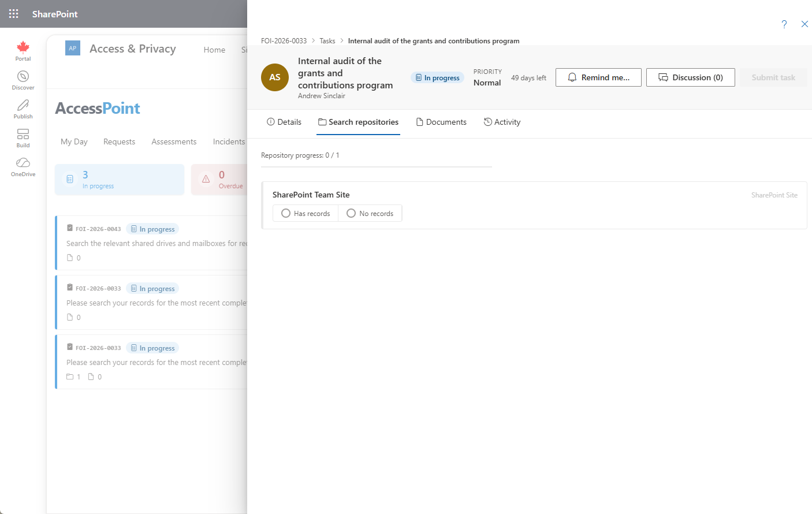Click FOI-2026-0033 breadcrumb link
Screen dimensions: 812x514
[284, 41]
